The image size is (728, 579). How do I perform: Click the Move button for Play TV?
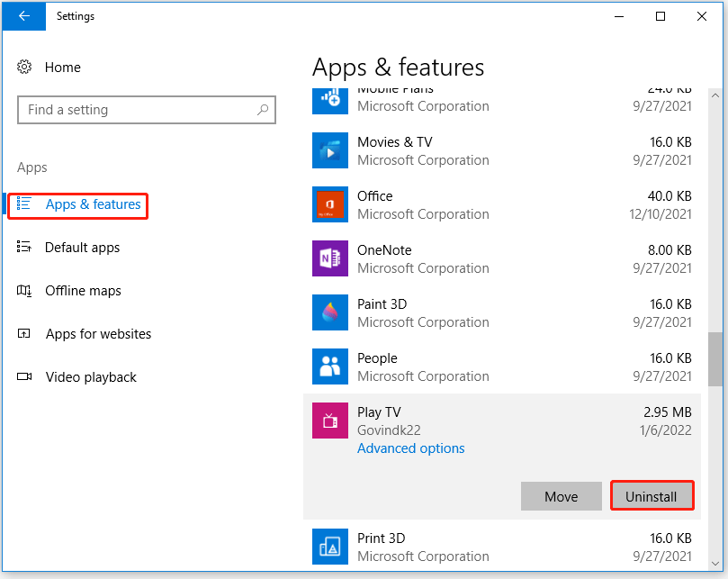tap(561, 496)
